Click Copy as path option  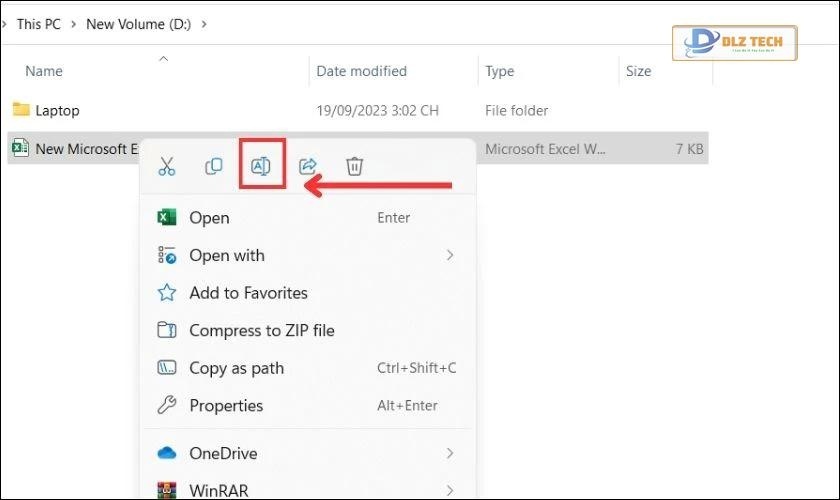[x=236, y=368]
